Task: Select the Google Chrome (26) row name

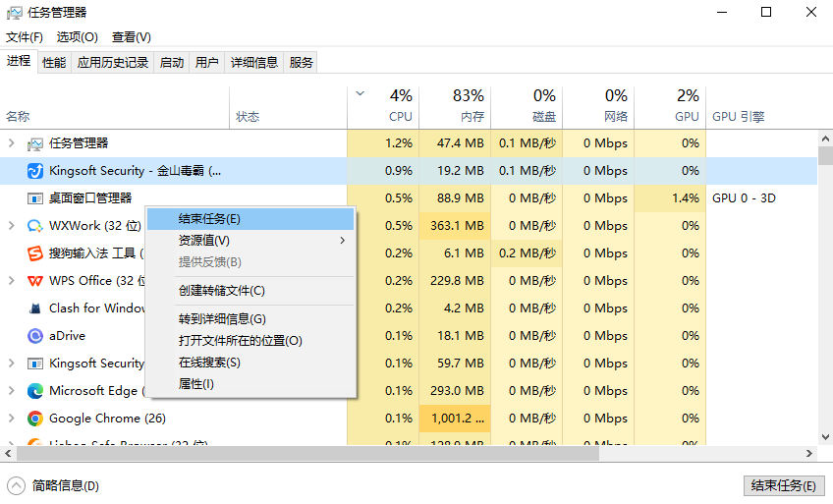Action: [107, 419]
